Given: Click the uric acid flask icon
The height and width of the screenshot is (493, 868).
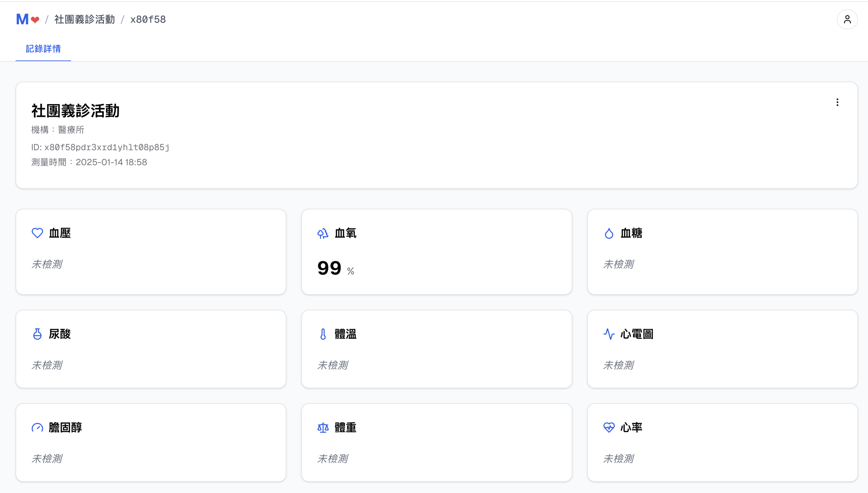Looking at the screenshot, I should (x=37, y=334).
